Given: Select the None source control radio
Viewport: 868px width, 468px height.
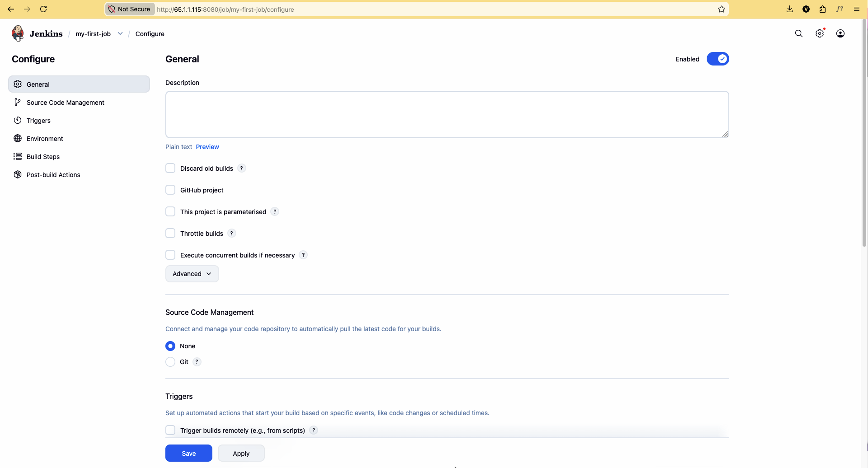Looking at the screenshot, I should pyautogui.click(x=170, y=346).
